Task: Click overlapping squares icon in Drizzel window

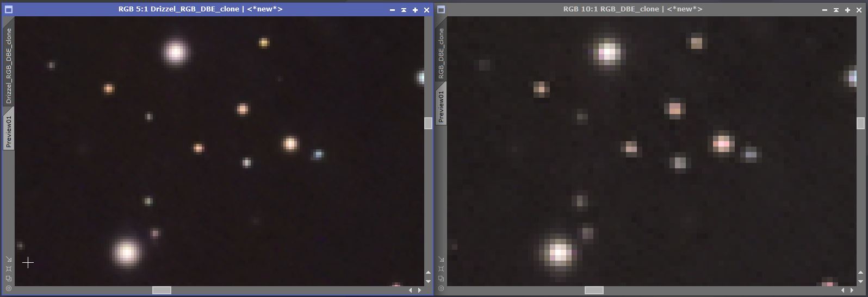Action: [x=9, y=279]
